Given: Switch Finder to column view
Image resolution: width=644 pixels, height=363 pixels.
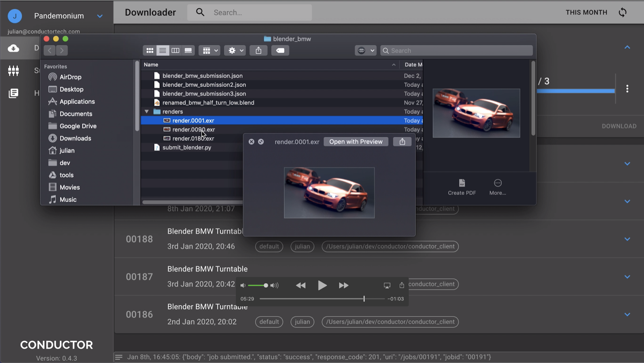Looking at the screenshot, I should point(175,50).
